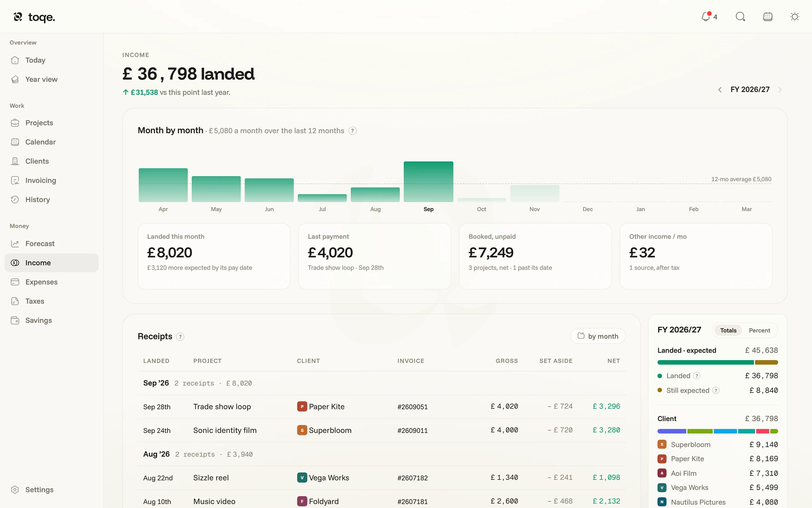
Task: Open Receipts help question icon
Action: pyautogui.click(x=180, y=337)
